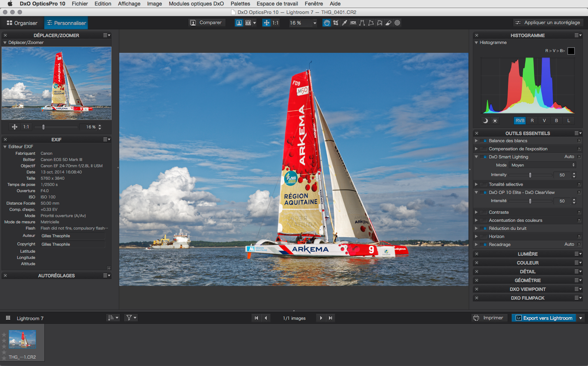Show highlight clipping sun icon

pos(495,121)
